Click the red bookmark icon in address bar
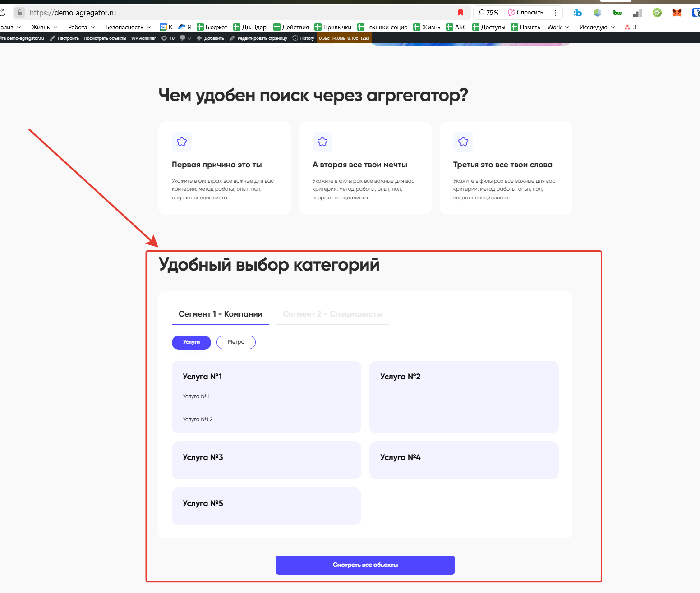Image resolution: width=700 pixels, height=593 pixels. [461, 13]
